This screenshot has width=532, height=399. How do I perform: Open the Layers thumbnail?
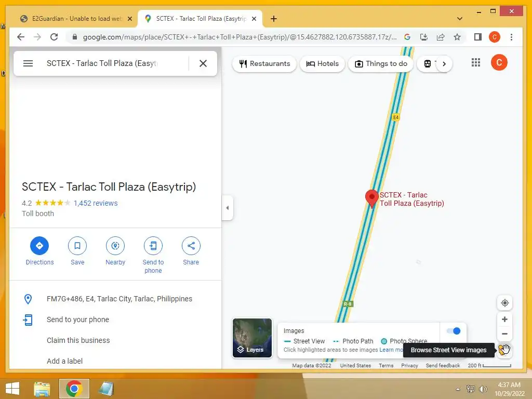point(252,338)
